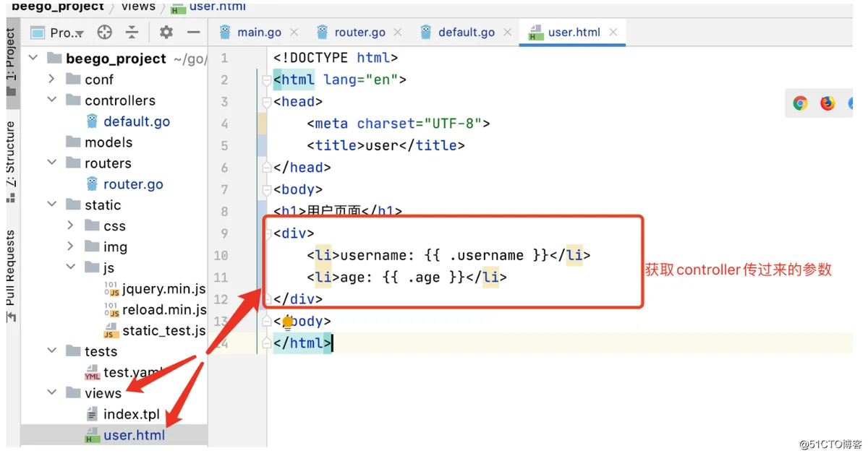Image resolution: width=868 pixels, height=456 pixels.
Task: Switch to the router.go tab
Action: pos(359,33)
